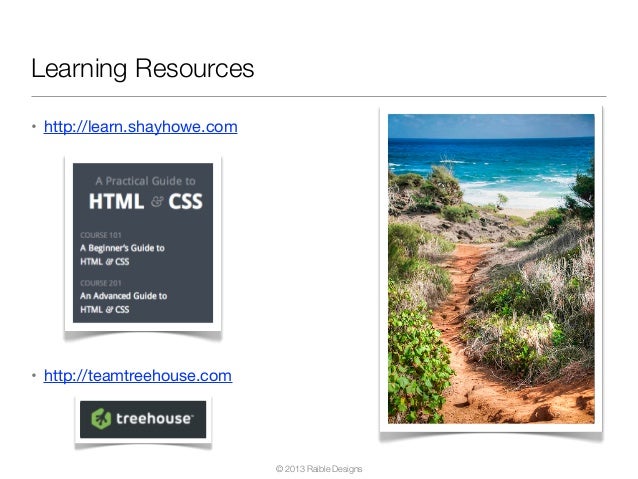638x479 pixels.
Task: Click the sky area of beach photo
Action: 491,126
